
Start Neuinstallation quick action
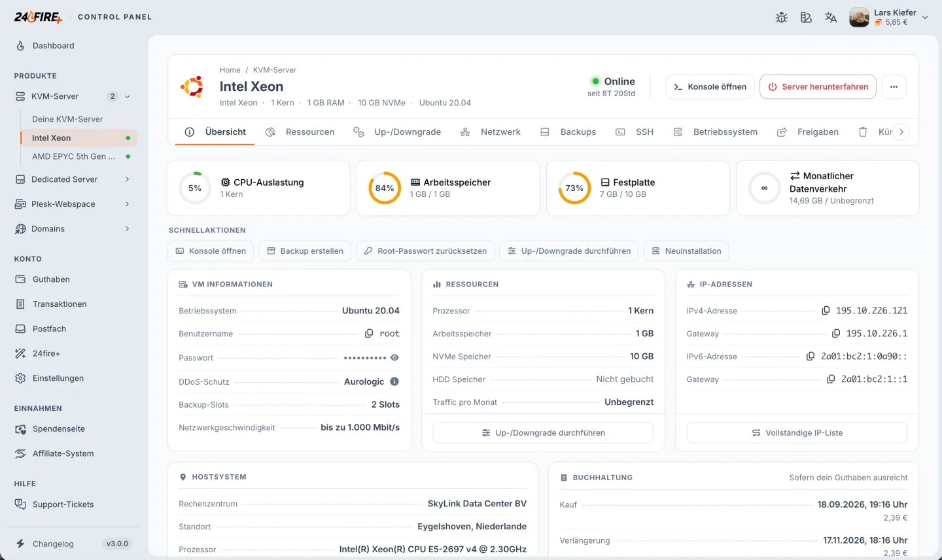[686, 251]
